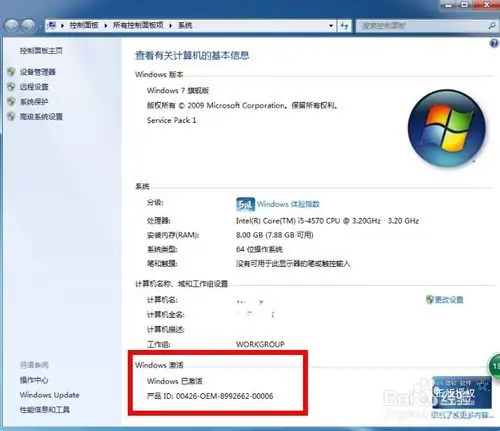Open help with the question mark icon
Viewport: 500px width, 431px height.
click(x=494, y=43)
